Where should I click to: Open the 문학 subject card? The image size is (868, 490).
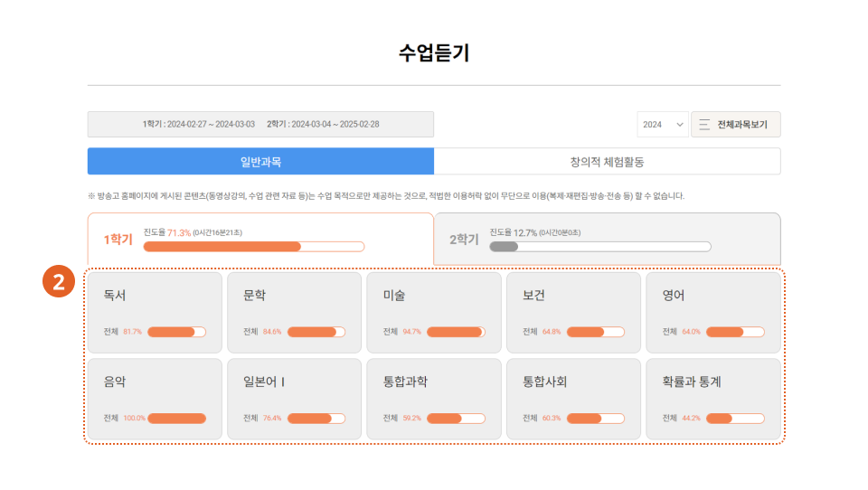click(x=295, y=313)
